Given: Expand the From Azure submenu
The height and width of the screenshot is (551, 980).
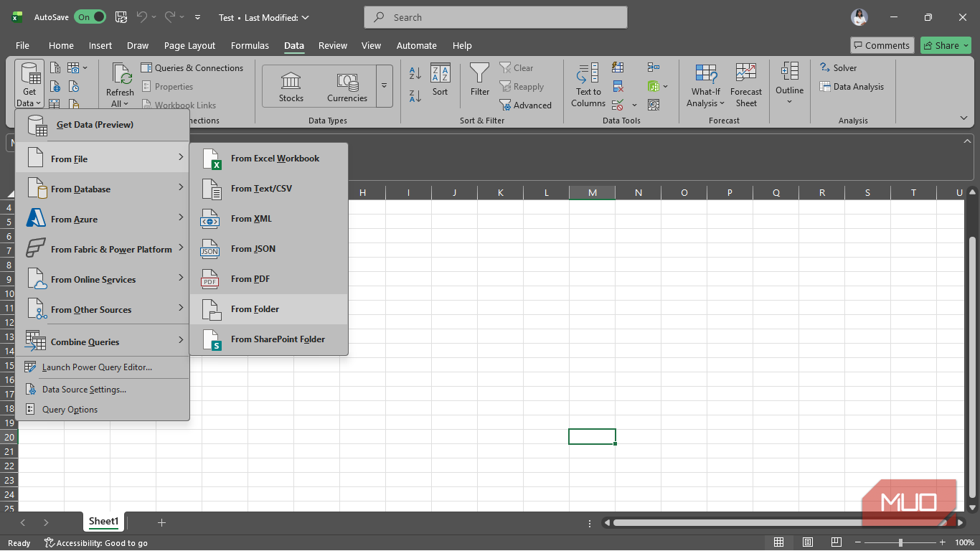Looking at the screenshot, I should pyautogui.click(x=103, y=219).
